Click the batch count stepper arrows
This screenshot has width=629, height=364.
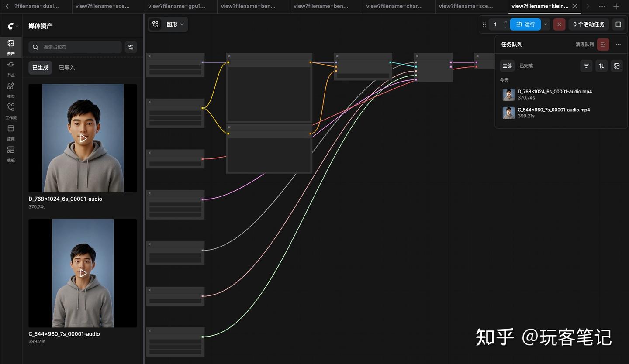505,24
